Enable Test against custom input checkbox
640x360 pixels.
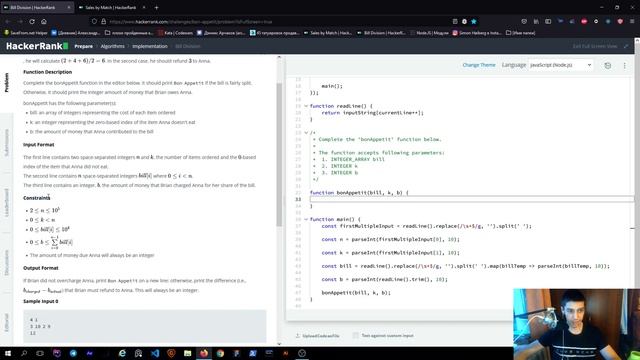point(356,336)
